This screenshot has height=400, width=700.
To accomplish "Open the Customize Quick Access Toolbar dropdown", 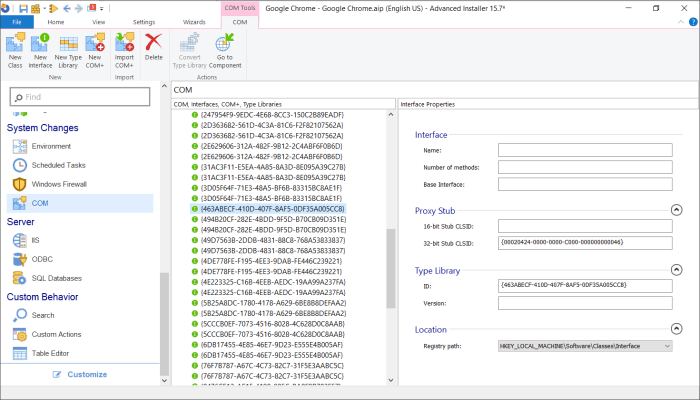I will (x=102, y=8).
